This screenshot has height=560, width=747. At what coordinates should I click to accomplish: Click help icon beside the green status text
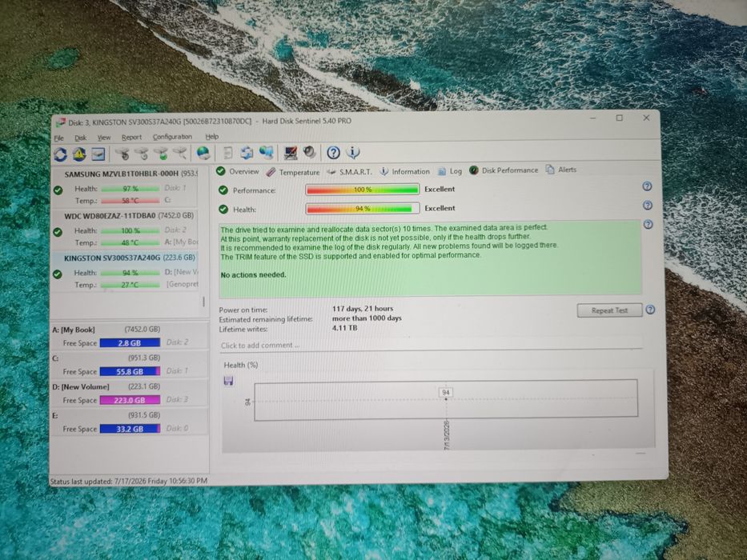648,224
